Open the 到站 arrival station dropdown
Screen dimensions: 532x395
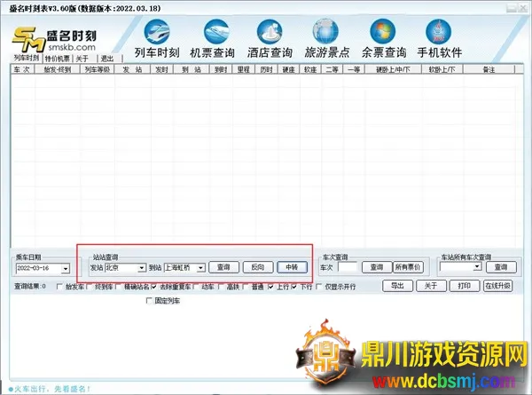[201, 267]
